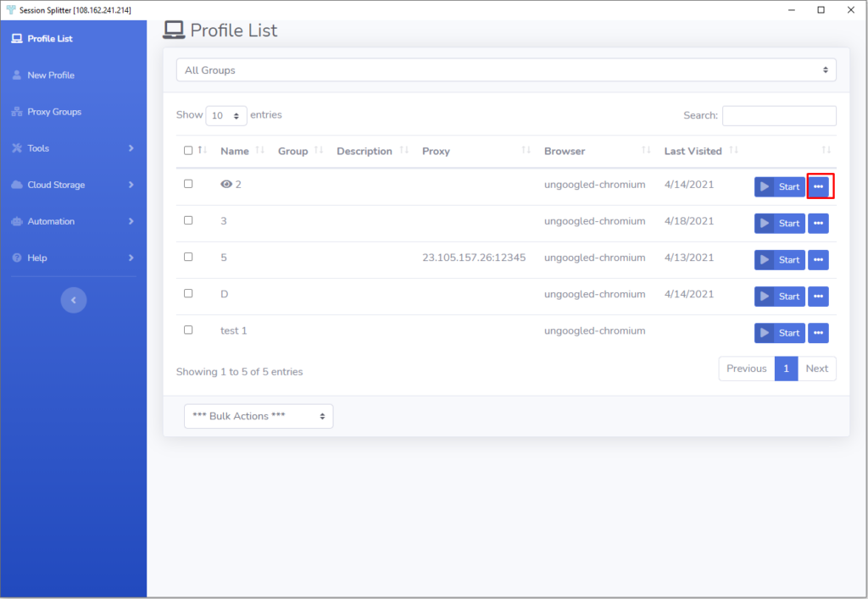This screenshot has width=868, height=599.
Task: Select checkbox for profile D
Action: (188, 293)
